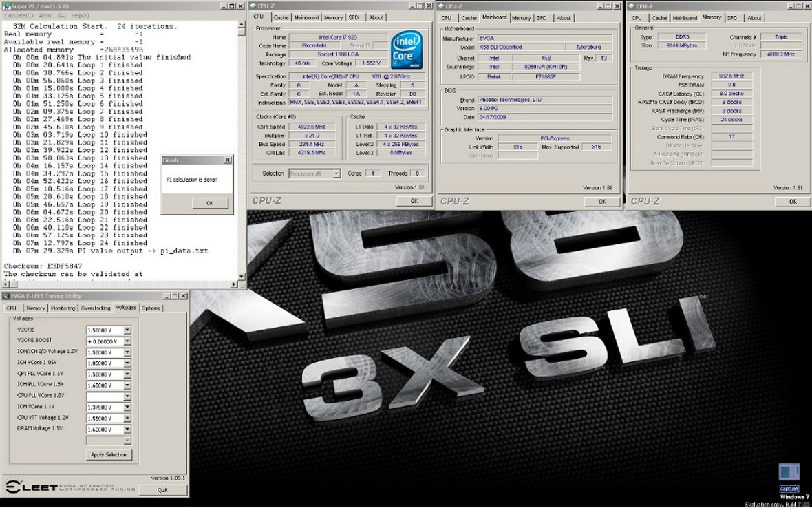The width and height of the screenshot is (812, 508).
Task: Open SPD tab in first CPU-Z window
Action: point(354,18)
